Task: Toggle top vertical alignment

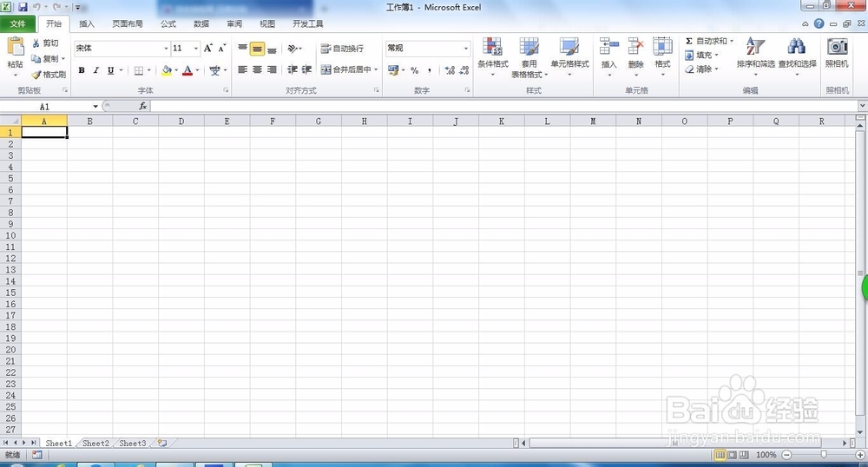Action: [x=242, y=49]
